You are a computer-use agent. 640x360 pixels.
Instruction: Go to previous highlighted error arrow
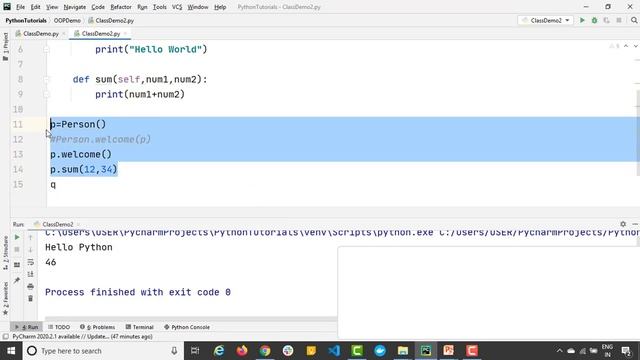(x=626, y=46)
